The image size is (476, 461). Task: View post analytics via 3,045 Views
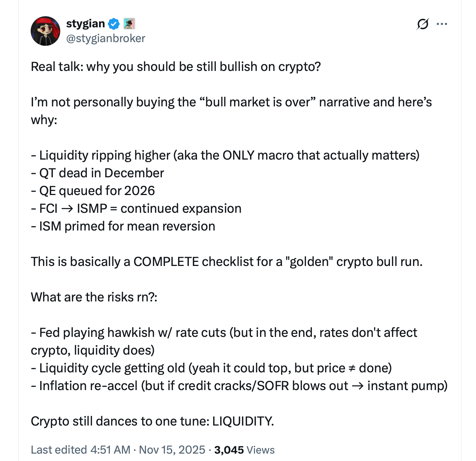pos(228,450)
